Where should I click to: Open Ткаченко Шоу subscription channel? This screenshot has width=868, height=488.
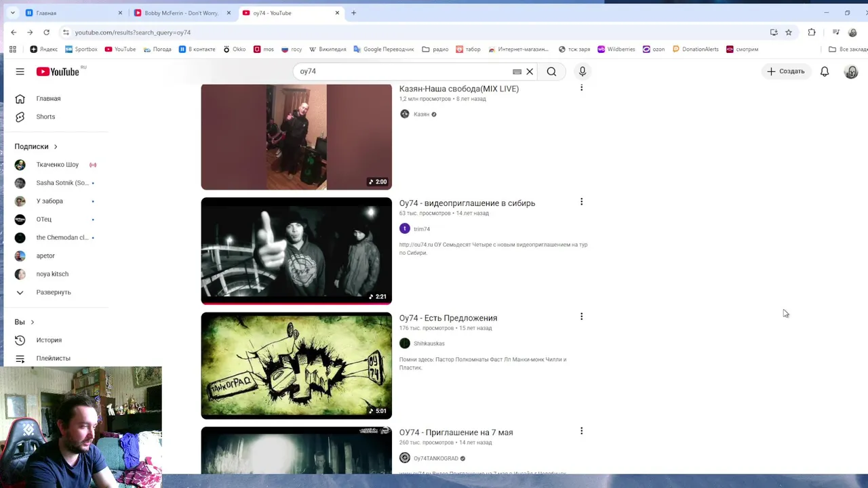tap(56, 165)
